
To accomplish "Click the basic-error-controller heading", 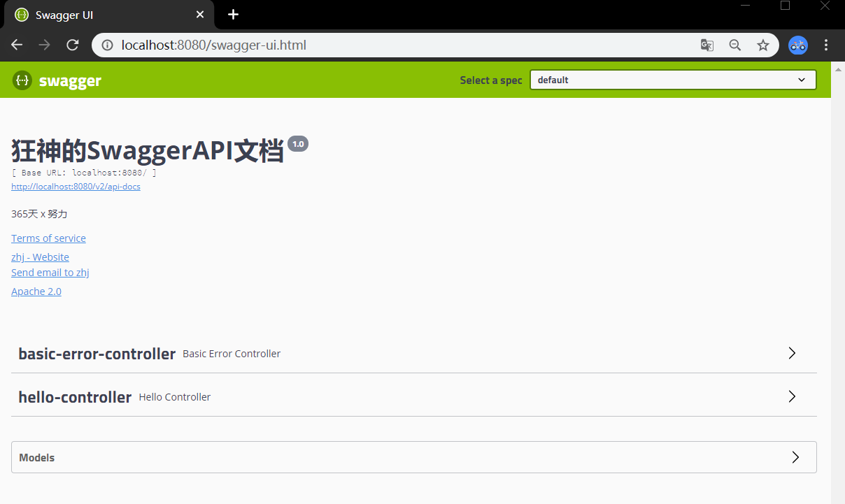I will pyautogui.click(x=97, y=354).
